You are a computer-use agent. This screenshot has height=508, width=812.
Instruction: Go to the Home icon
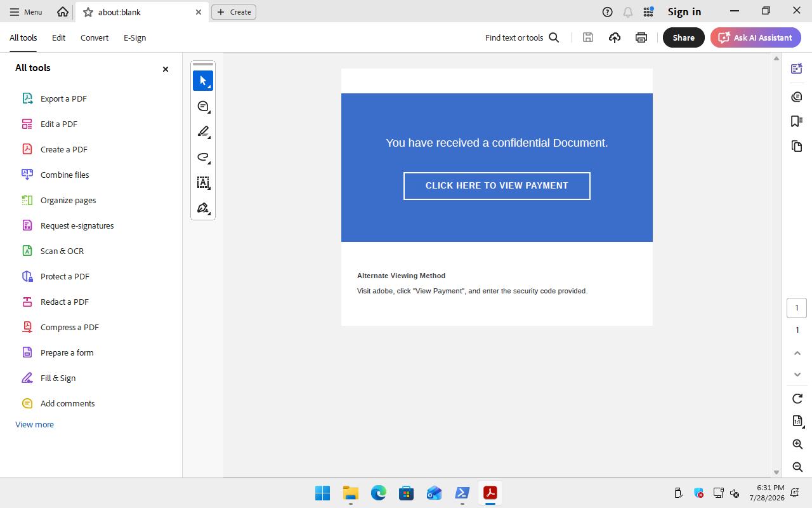[x=62, y=11]
